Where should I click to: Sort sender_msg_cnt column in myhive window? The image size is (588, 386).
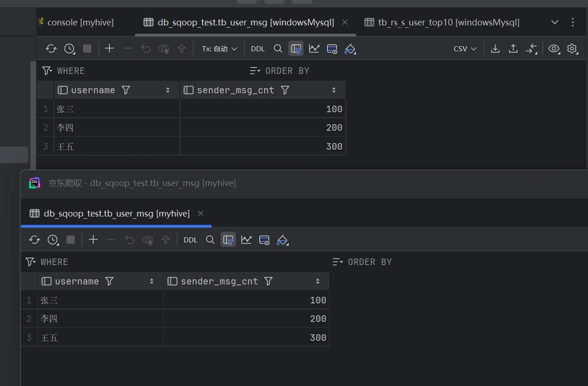pos(318,281)
